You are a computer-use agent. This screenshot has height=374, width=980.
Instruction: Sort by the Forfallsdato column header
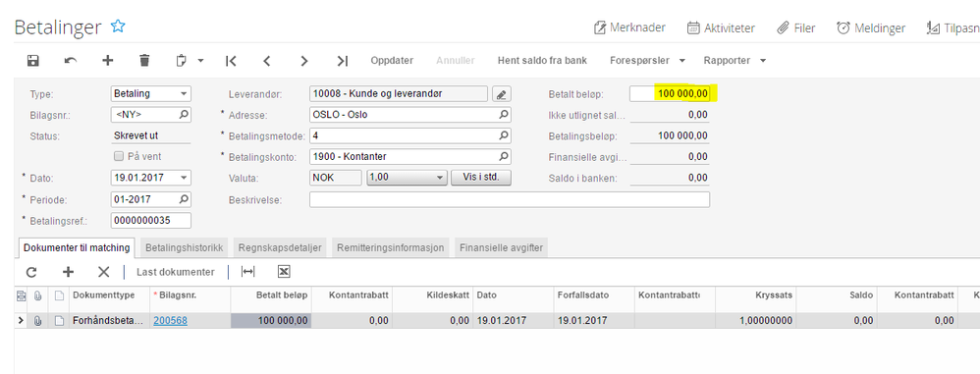point(594,295)
